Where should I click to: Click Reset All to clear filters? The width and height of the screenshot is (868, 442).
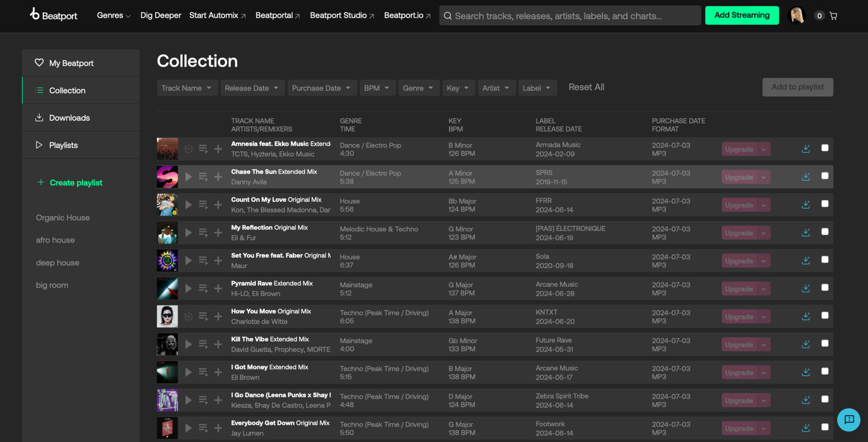pyautogui.click(x=586, y=87)
